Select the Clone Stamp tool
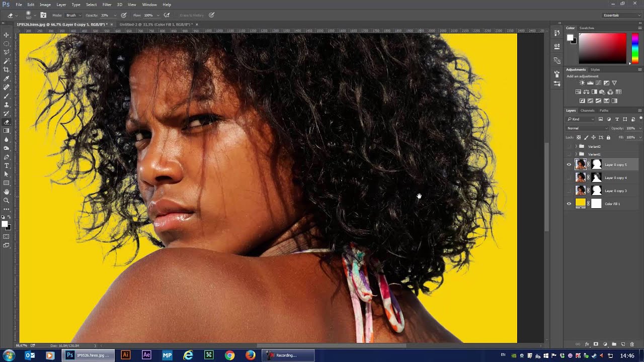This screenshot has width=644, height=362. (7, 105)
